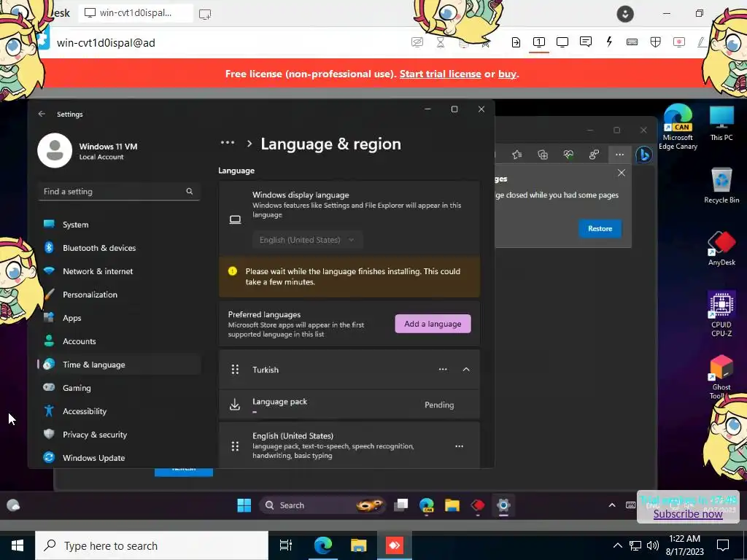The image size is (747, 560).
Task: Open Microsoft Edge Canary desktop shortcut
Action: click(x=678, y=127)
